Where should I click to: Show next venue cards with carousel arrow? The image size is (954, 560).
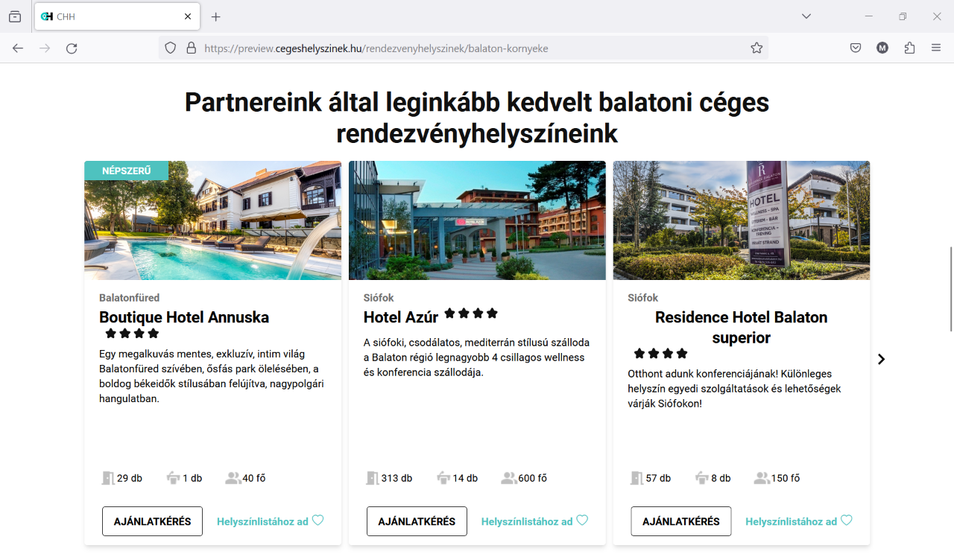(882, 359)
